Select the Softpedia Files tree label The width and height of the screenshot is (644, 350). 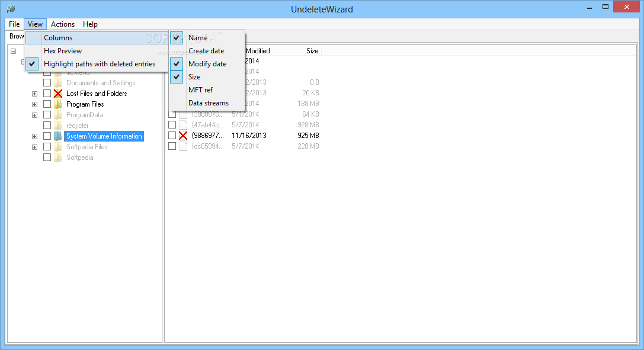87,147
